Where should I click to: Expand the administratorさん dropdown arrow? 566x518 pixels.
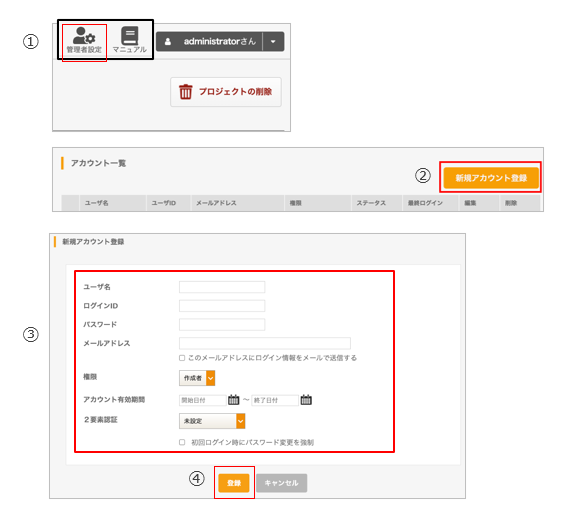point(273,42)
